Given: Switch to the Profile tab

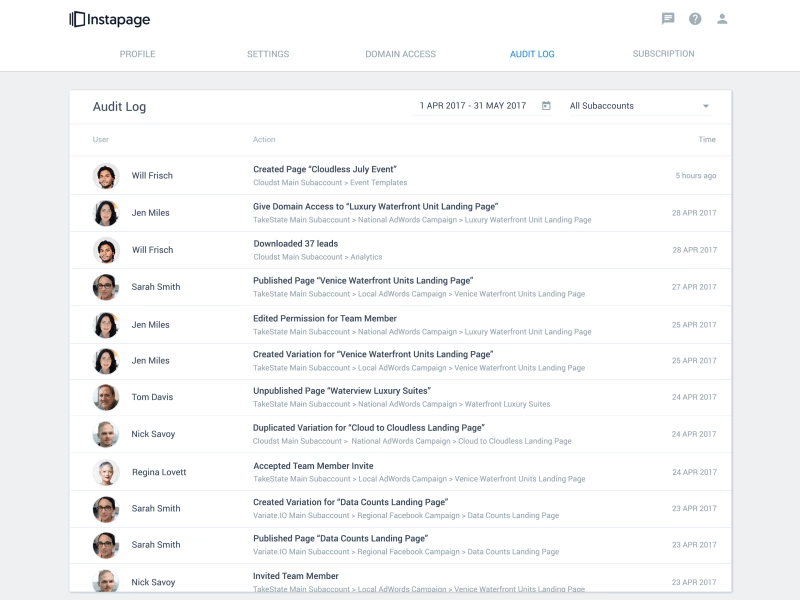Looking at the screenshot, I should coord(137,54).
